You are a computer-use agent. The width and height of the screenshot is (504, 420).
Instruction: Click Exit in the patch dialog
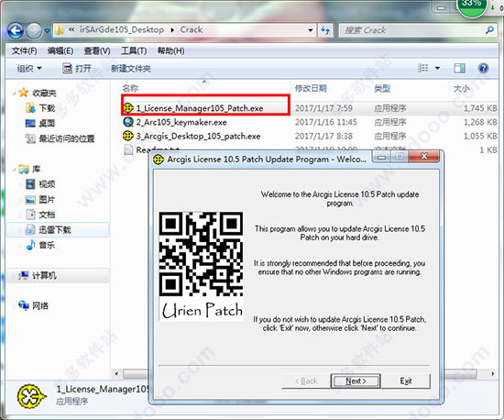406,381
